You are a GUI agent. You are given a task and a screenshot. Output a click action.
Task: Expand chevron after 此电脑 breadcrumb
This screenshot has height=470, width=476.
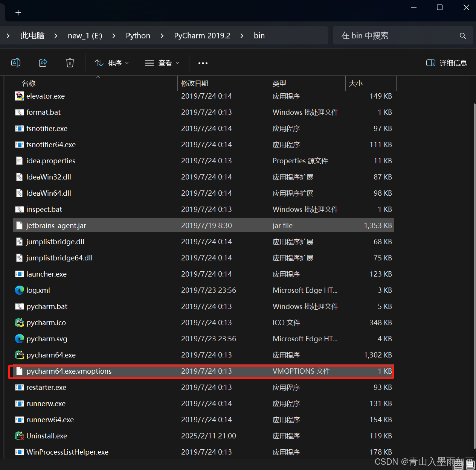point(56,36)
